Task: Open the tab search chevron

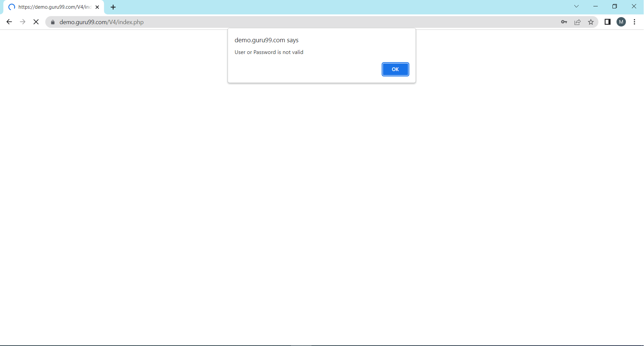Action: (x=577, y=6)
